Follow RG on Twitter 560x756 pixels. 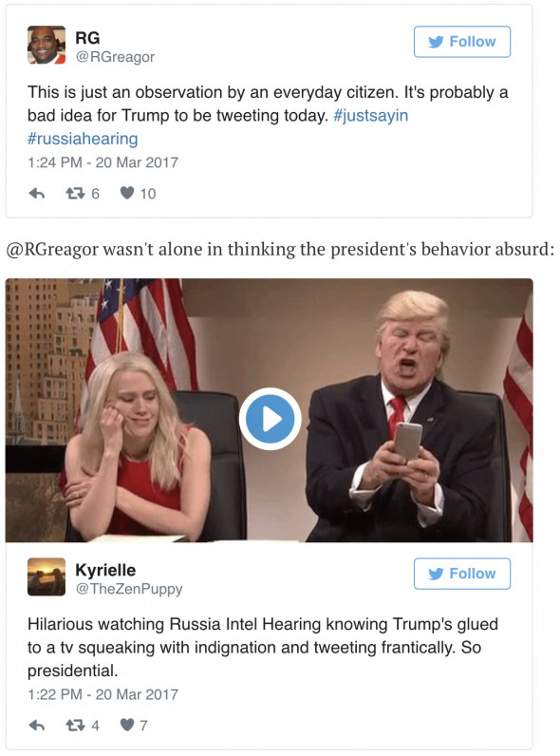[x=461, y=42]
